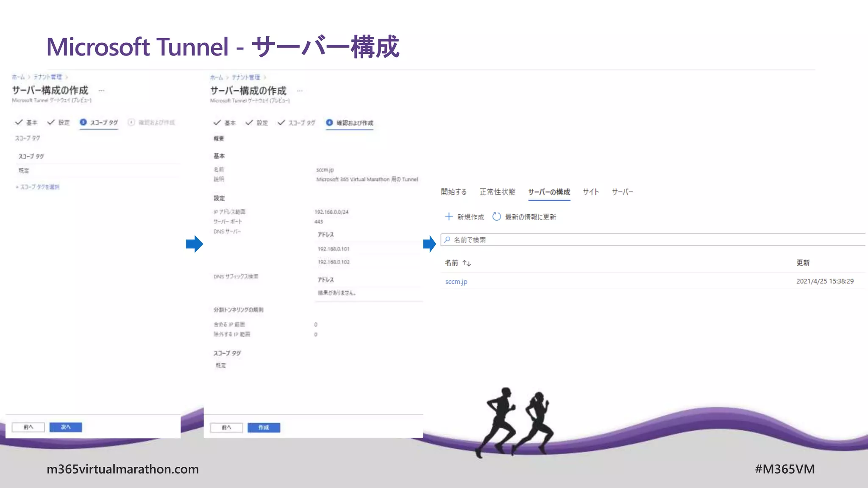Switch to the 正常性状態 tab
Viewport: 868px width, 488px height.
pyautogui.click(x=497, y=192)
